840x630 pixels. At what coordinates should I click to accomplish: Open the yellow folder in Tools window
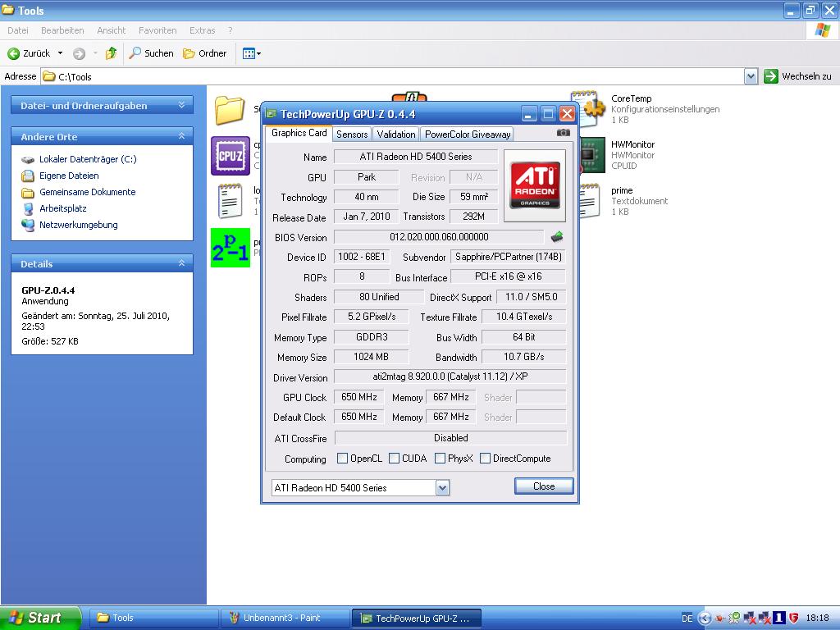230,110
